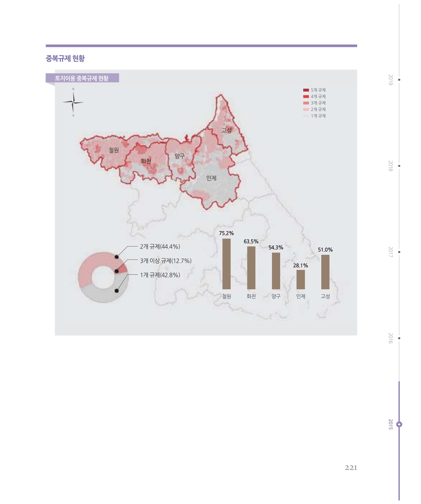This screenshot has height=504, width=421.
Task: Click the 63.5% value above the bar
Action: pyautogui.click(x=251, y=241)
